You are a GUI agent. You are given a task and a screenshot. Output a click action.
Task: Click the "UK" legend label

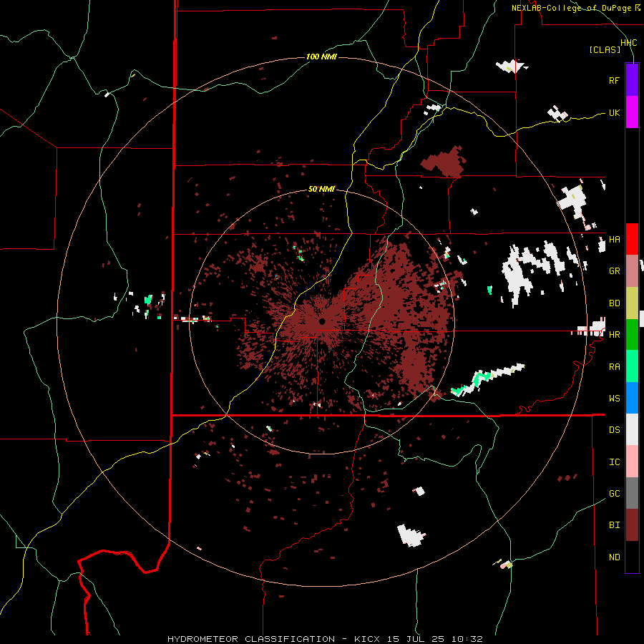click(614, 112)
